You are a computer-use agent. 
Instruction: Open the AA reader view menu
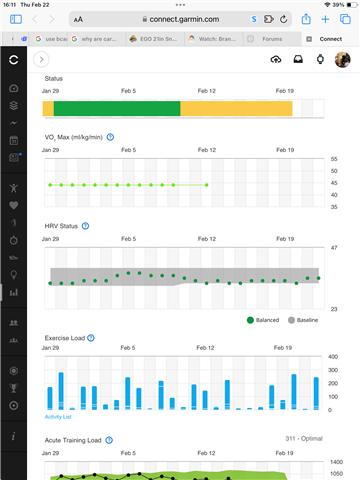click(x=78, y=20)
